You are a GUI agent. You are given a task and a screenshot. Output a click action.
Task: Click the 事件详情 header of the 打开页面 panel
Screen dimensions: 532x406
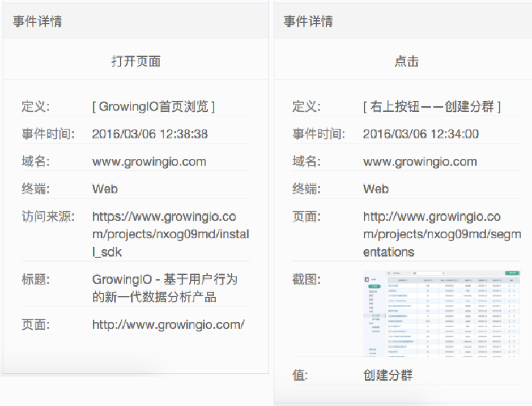click(x=37, y=22)
